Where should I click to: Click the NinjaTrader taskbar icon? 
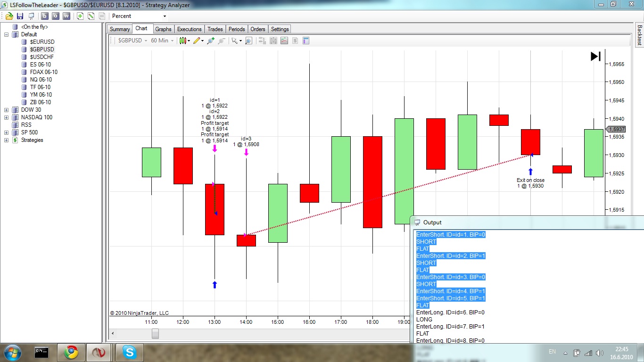[99, 352]
